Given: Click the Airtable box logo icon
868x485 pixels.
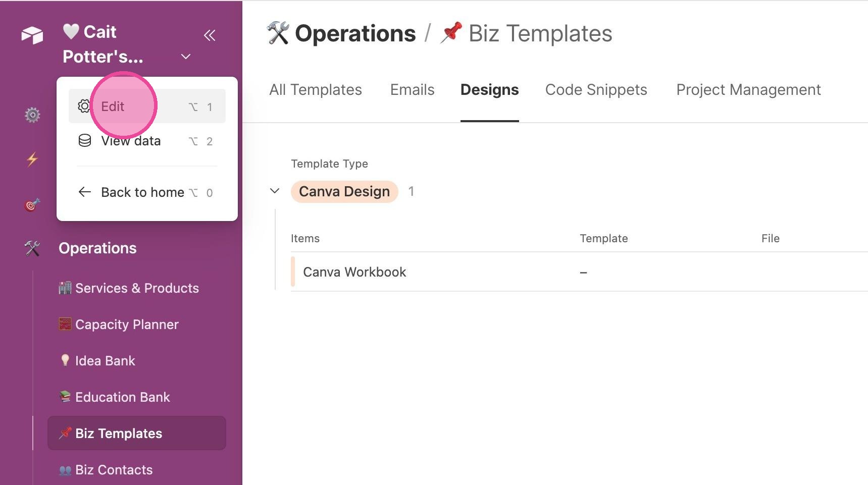Looking at the screenshot, I should (32, 35).
